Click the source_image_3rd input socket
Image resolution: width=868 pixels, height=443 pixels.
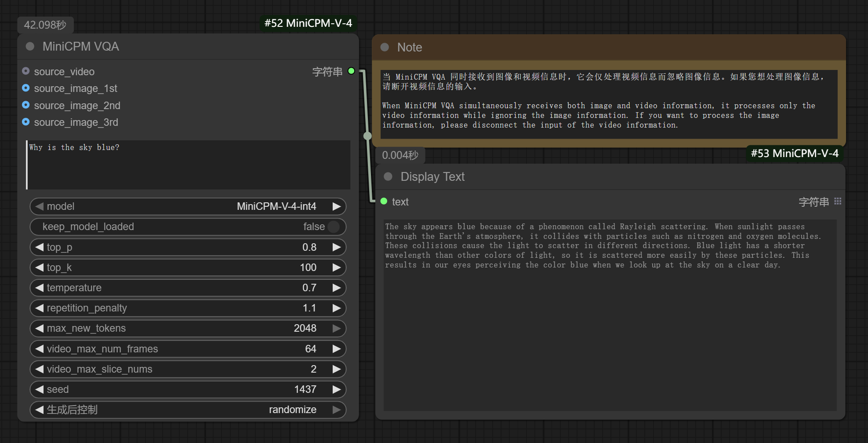point(26,122)
